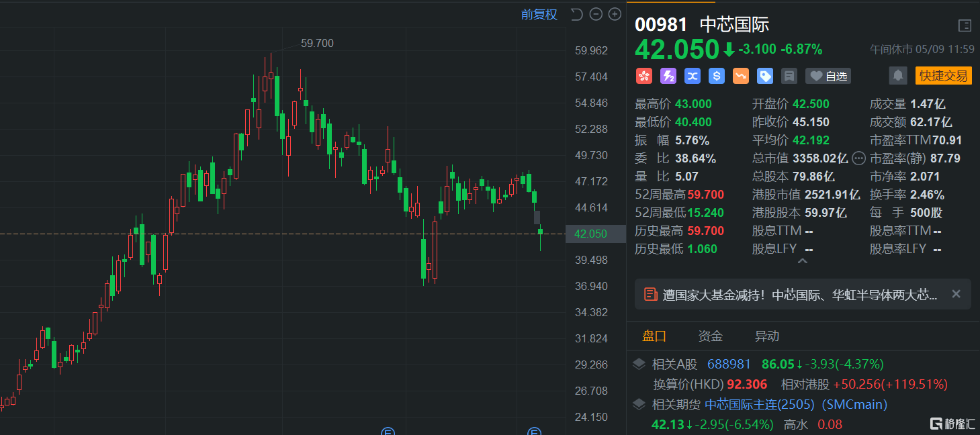The image size is (980, 435).
Task: Click the 成交额 62.17亿 value
Action: click(931, 122)
